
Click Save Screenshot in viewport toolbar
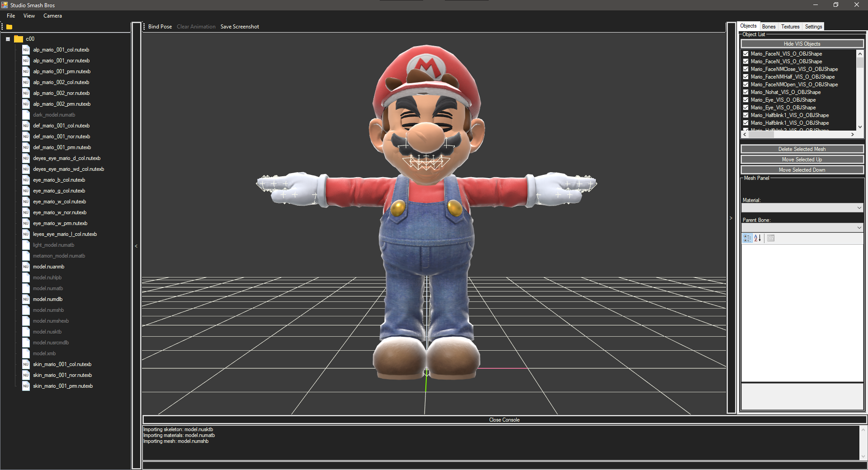pos(240,27)
